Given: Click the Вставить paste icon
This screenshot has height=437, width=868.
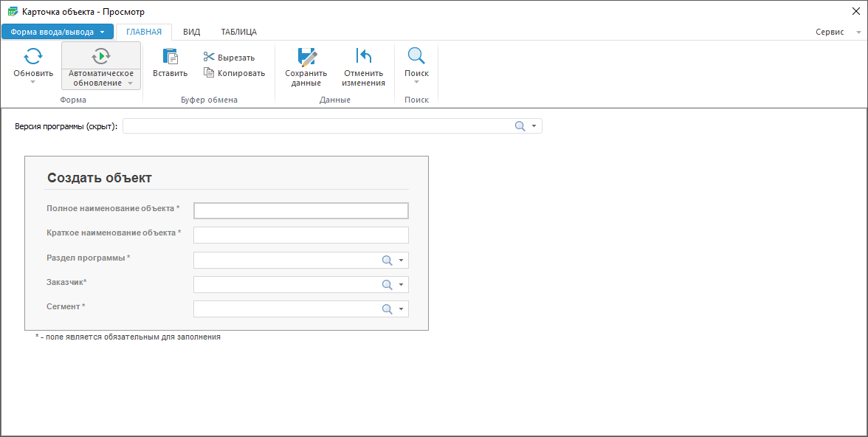Looking at the screenshot, I should [x=170, y=56].
